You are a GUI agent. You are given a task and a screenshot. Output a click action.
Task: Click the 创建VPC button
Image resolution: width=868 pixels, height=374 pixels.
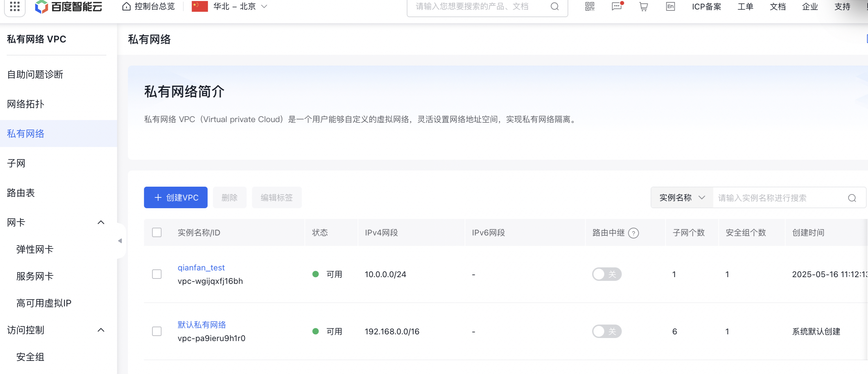point(175,198)
